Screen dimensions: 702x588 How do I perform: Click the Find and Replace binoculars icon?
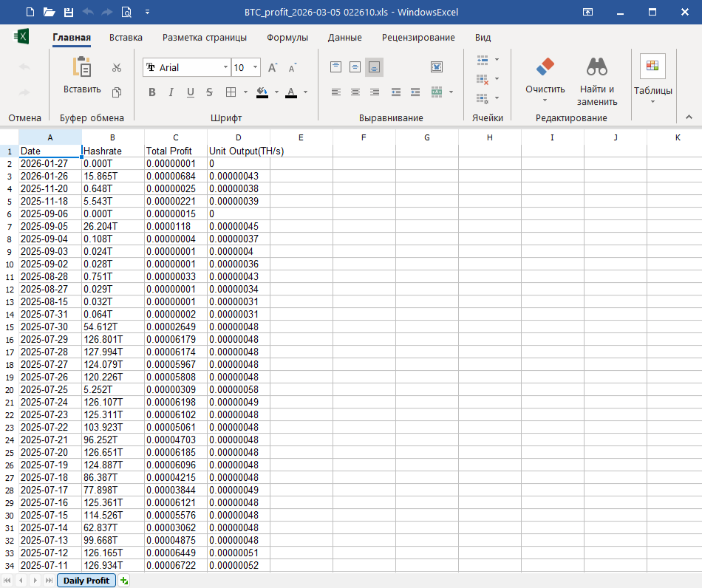point(596,68)
